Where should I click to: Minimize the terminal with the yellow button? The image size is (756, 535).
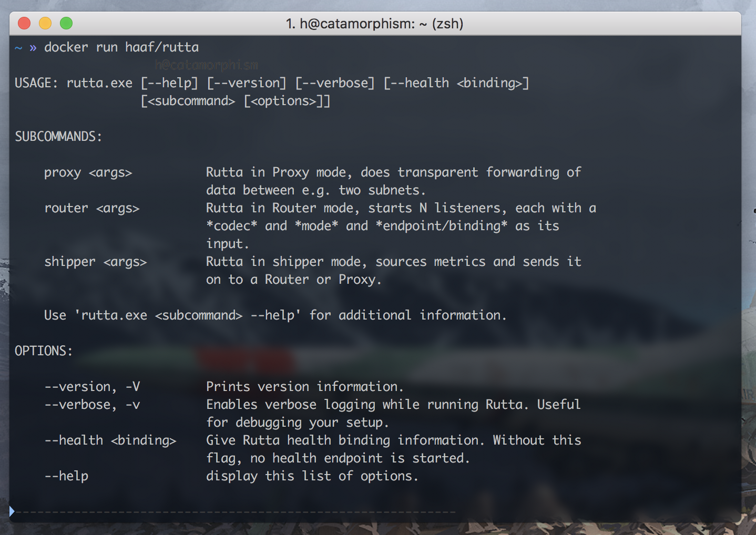[x=45, y=23]
